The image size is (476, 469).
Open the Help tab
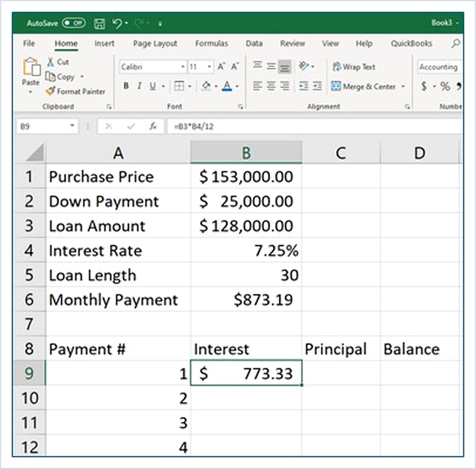point(364,43)
